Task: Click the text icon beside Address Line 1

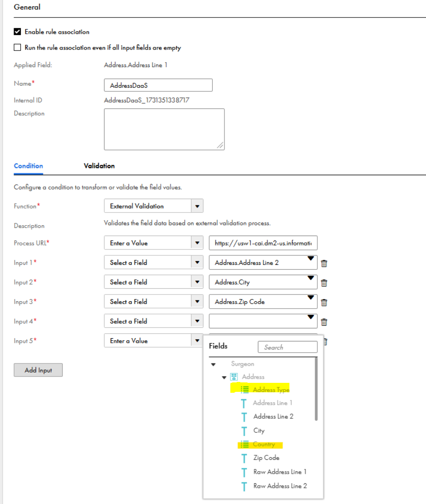Action: click(244, 403)
